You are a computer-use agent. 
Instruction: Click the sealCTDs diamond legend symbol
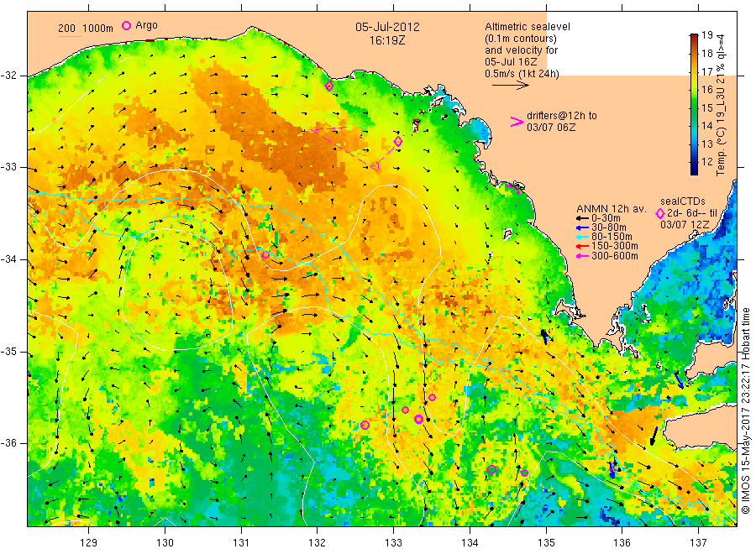pyautogui.click(x=660, y=213)
